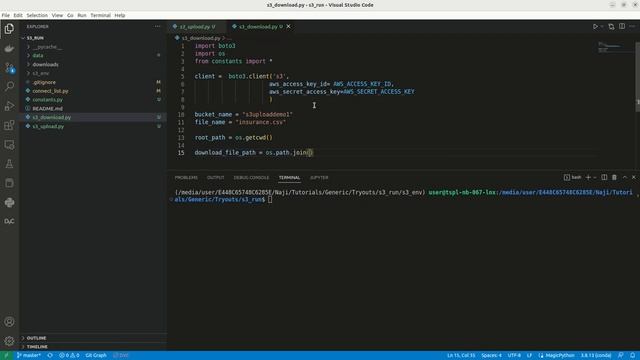The height and width of the screenshot is (360, 640).
Task: Open .gitignore file in explorer
Action: pyautogui.click(x=93, y=82)
